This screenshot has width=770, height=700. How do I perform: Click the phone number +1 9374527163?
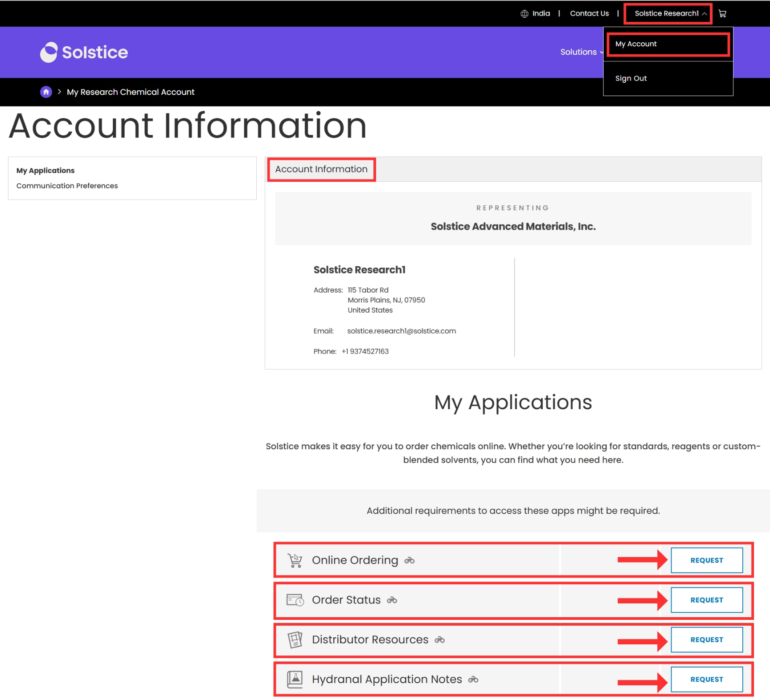[x=365, y=351]
